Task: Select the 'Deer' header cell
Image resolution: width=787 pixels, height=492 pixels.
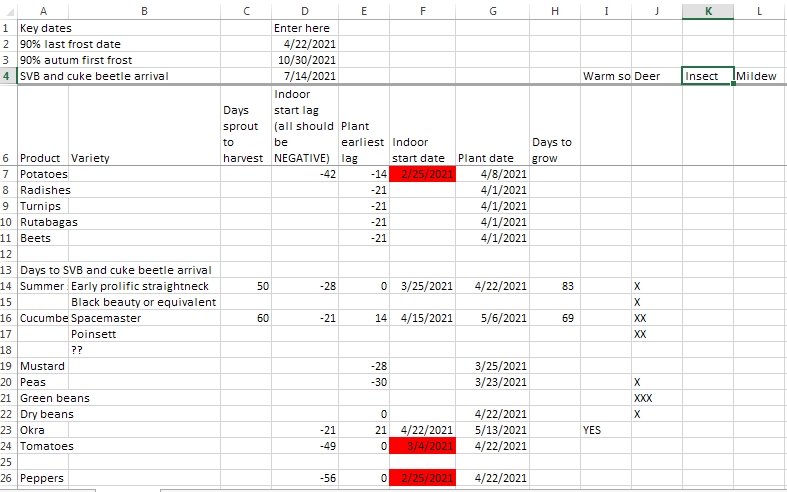Action: click(657, 76)
